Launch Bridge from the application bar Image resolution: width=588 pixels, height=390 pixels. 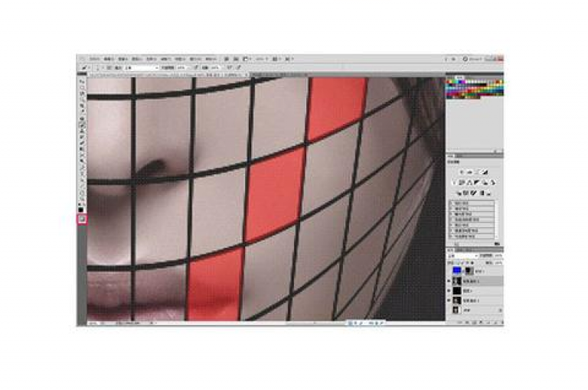click(x=227, y=59)
